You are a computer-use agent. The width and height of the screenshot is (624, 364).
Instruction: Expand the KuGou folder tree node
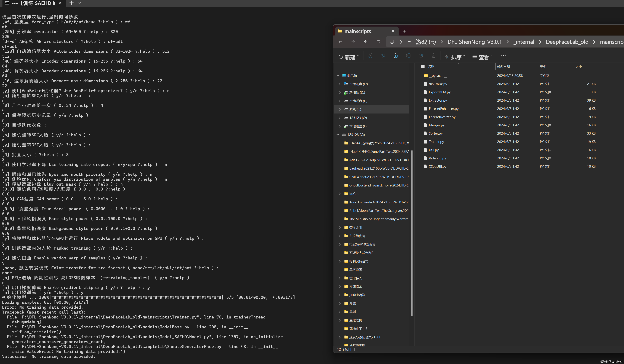pos(340,194)
